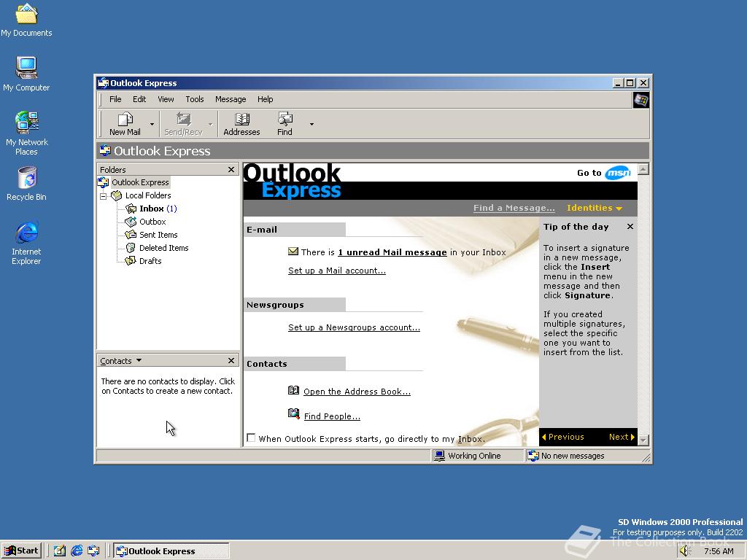This screenshot has height=560, width=747.
Task: Click the msn logo
Action: coord(618,172)
